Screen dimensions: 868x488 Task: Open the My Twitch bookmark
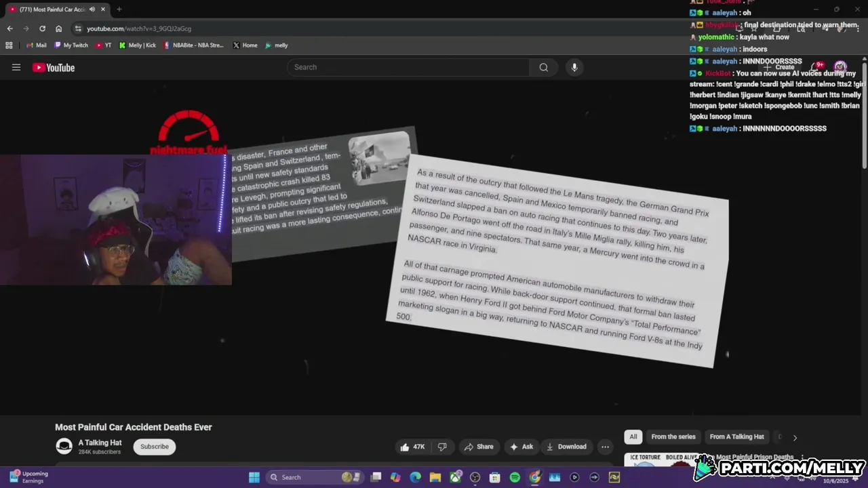point(71,45)
